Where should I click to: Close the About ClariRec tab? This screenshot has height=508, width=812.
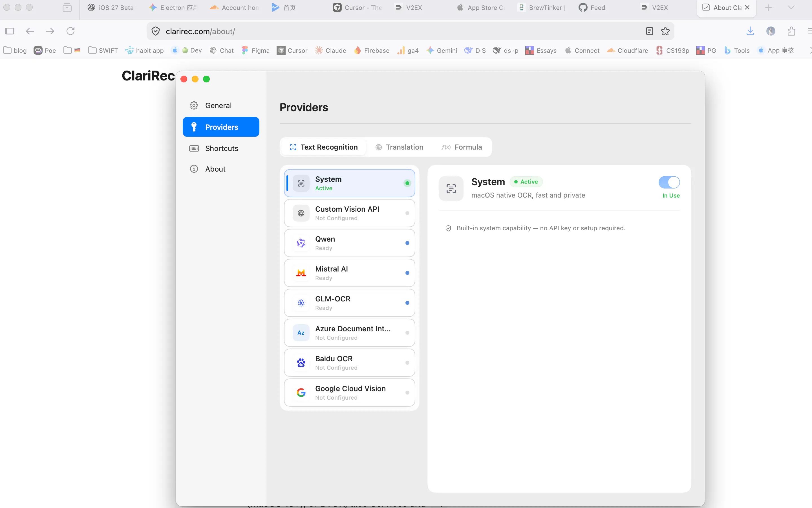747,7
